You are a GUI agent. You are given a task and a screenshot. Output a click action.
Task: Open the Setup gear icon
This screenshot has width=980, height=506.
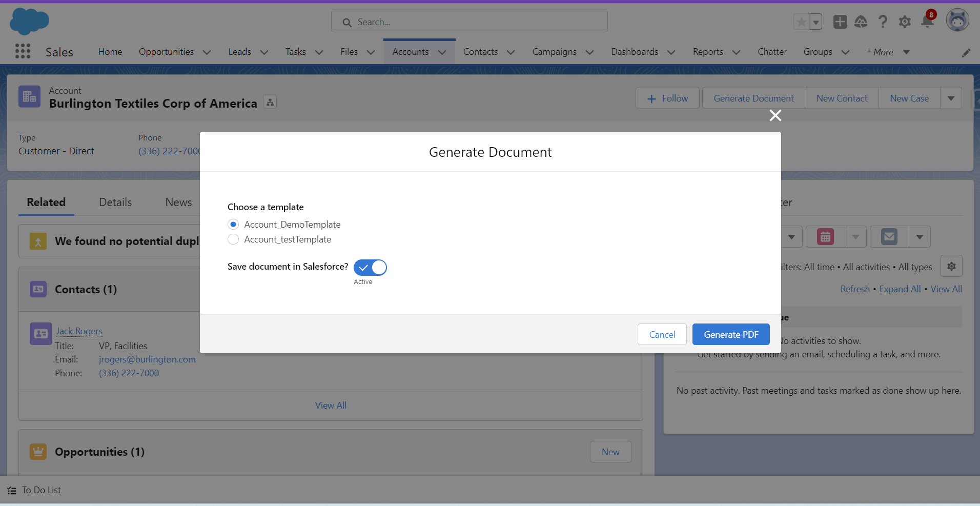(x=905, y=22)
